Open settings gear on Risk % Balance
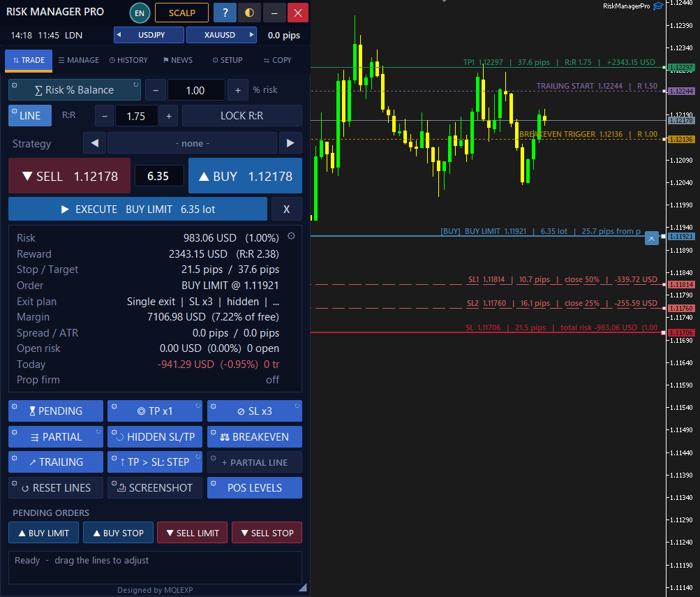The width and height of the screenshot is (700, 597). [14, 85]
